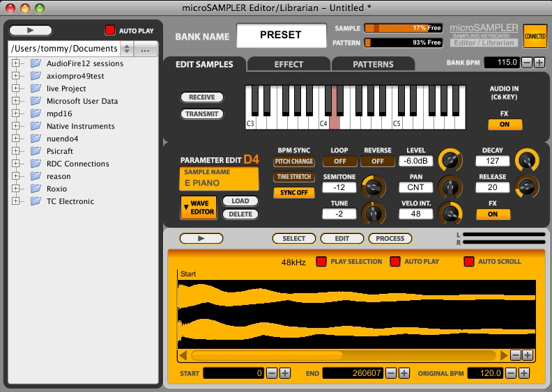Switch to the EFFECT tab

[289, 64]
